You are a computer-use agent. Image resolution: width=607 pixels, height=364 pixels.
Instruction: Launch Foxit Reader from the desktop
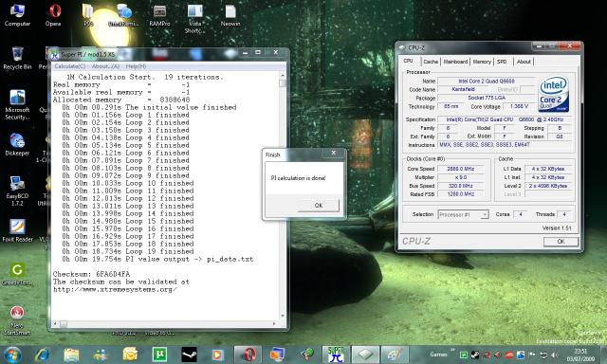pos(17,231)
